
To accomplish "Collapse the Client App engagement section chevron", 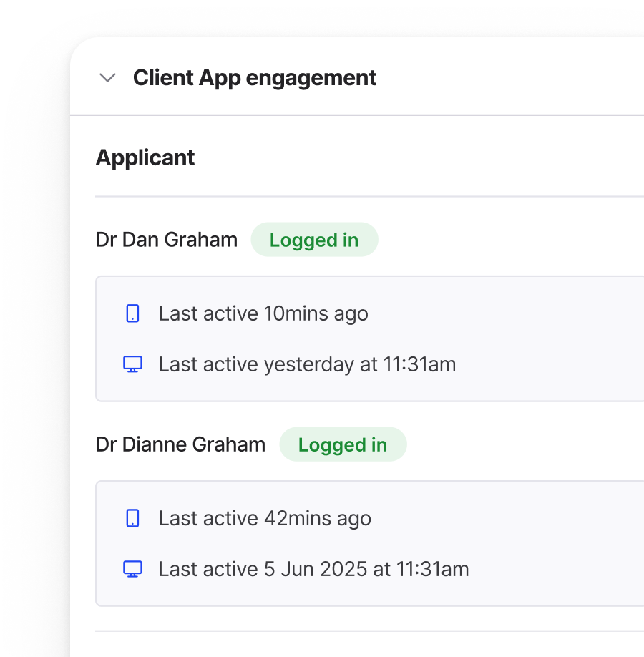I will (107, 78).
